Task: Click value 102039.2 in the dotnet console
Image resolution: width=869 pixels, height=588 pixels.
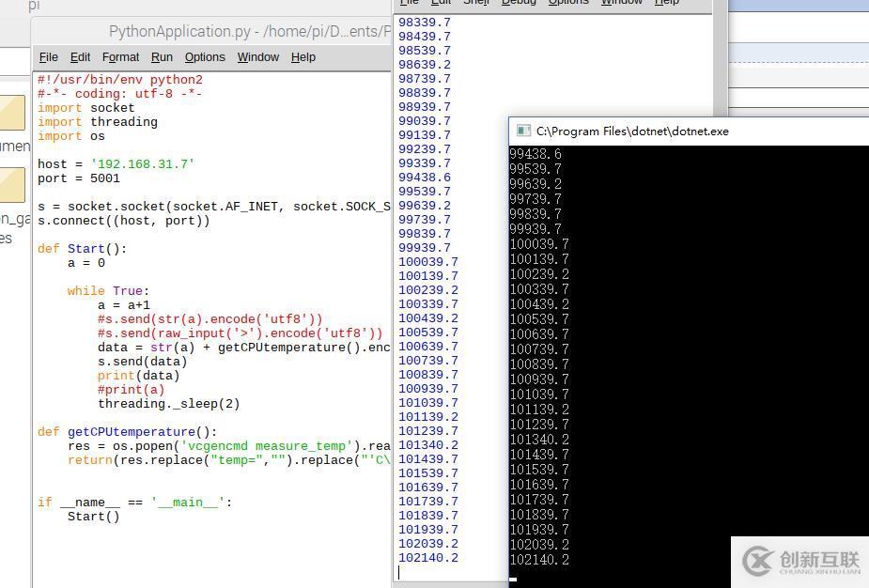Action: tap(539, 544)
